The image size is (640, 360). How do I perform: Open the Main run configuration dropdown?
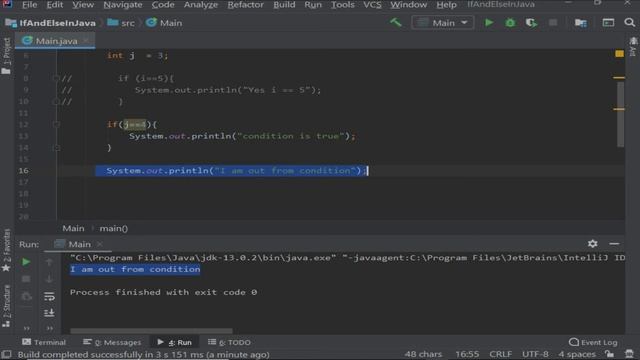443,23
